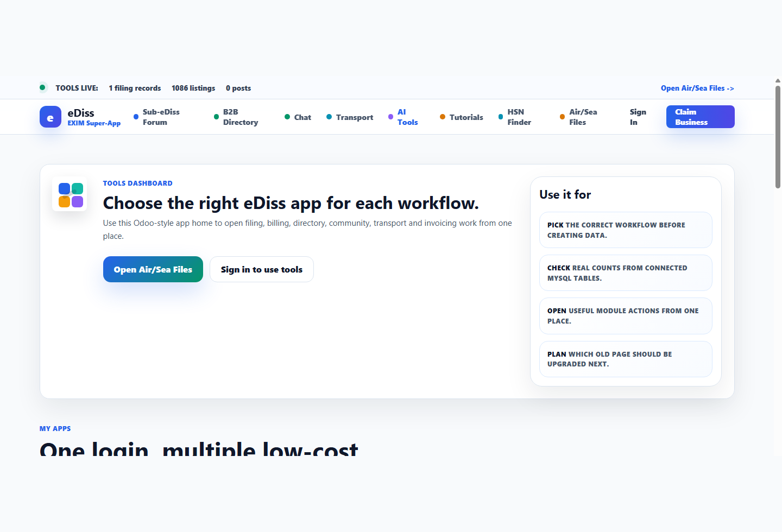782x532 pixels.
Task: Click the 'Pick the correct workflow' card
Action: (626, 230)
